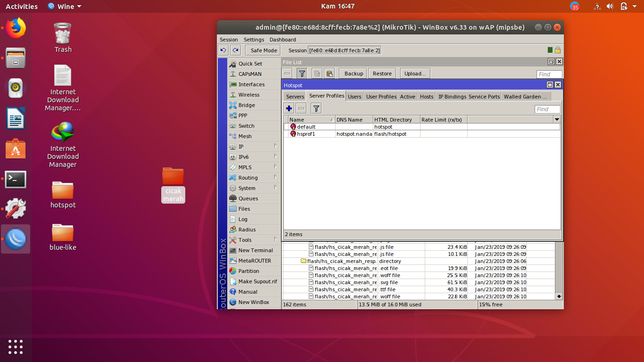Open the Dashboard menu
This screenshot has width=644, height=362.
pos(282,40)
